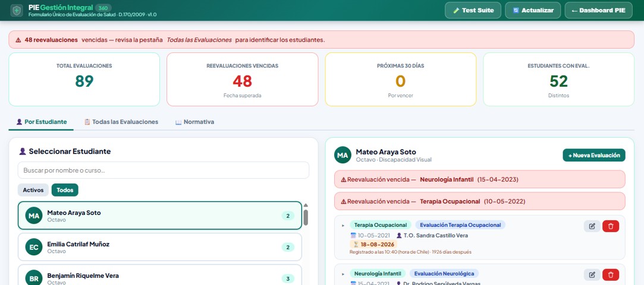Switch to the Por Estudiante tab
Viewport: 644px width, 285px height.
pos(41,122)
